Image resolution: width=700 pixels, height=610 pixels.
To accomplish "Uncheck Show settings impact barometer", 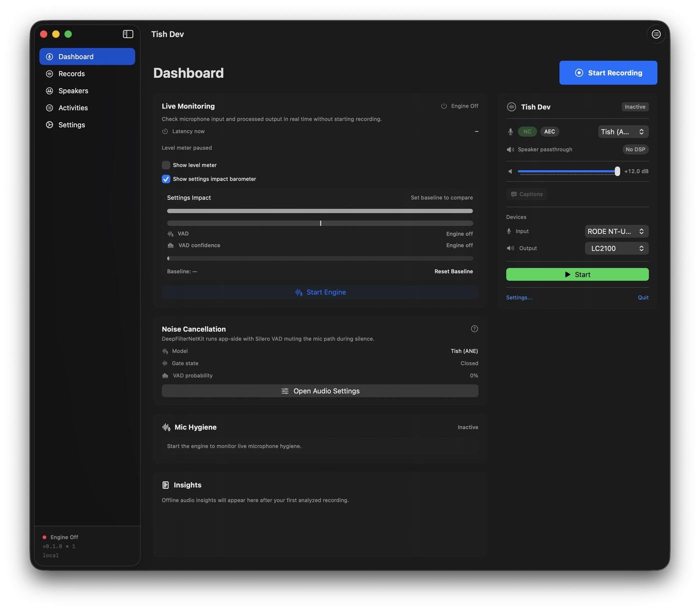I will [x=166, y=179].
